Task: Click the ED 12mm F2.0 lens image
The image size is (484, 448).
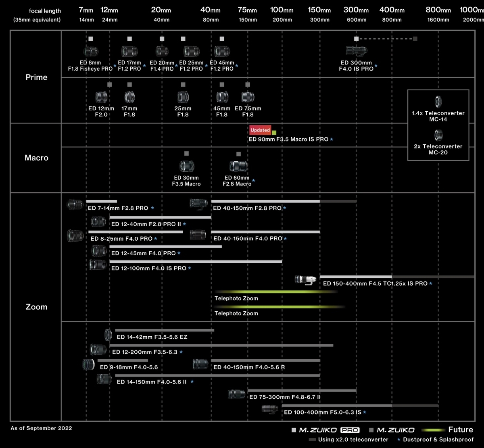Action: (x=101, y=97)
